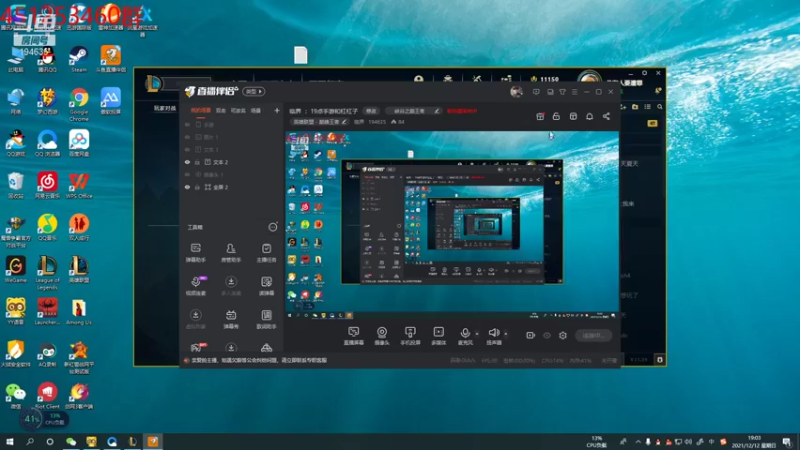Screen dimensions: 800x450
Task: Toggle the preview eye icon near settings
Action: click(547, 335)
